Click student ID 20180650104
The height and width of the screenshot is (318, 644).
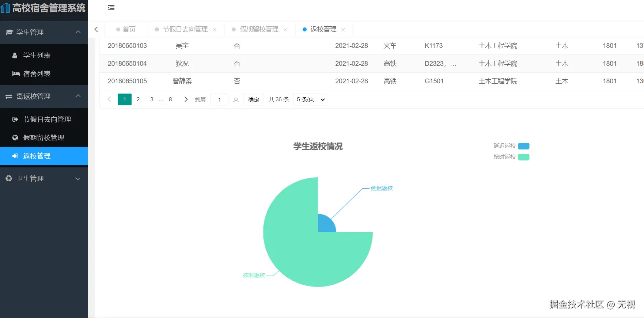[x=127, y=64]
